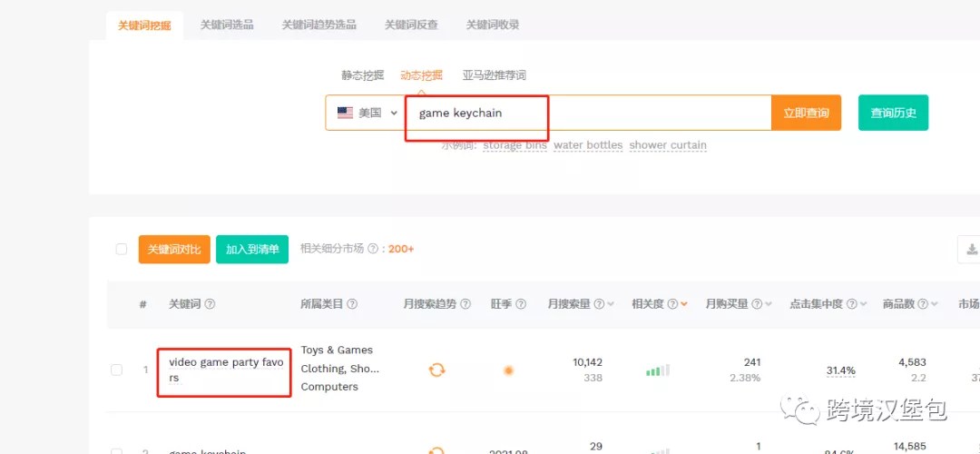Sort by 相关度 orange arrow
Image resolution: width=980 pixels, height=454 pixels.
click(684, 304)
